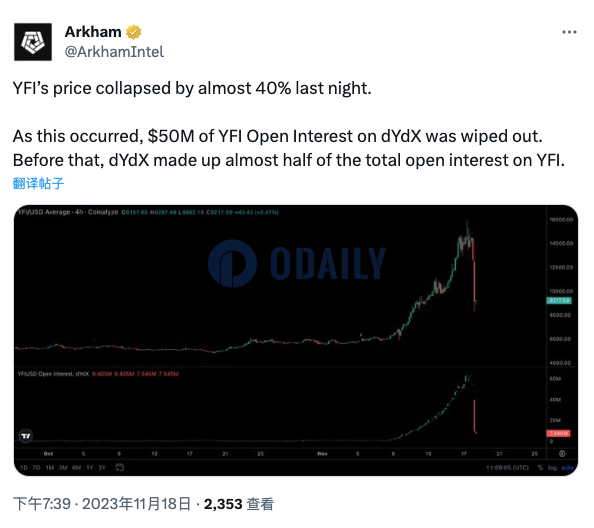Open the YFI chart image thumbnail
Viewport: 594px width, 528px height.
point(296,340)
